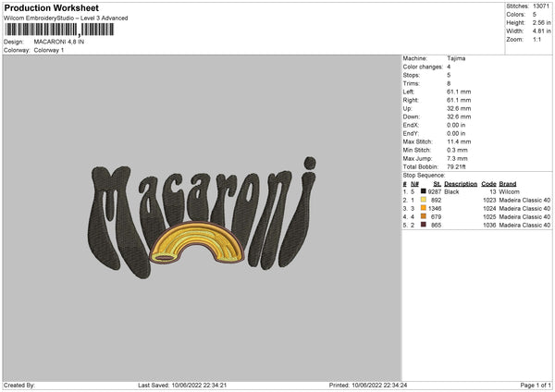
Task: Click the 'Description' column header
Action: point(461,184)
